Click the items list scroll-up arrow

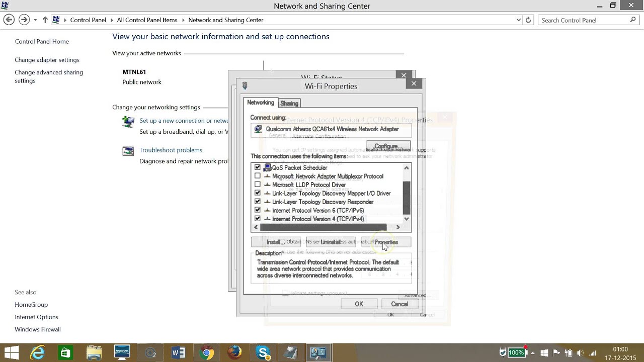[407, 168]
